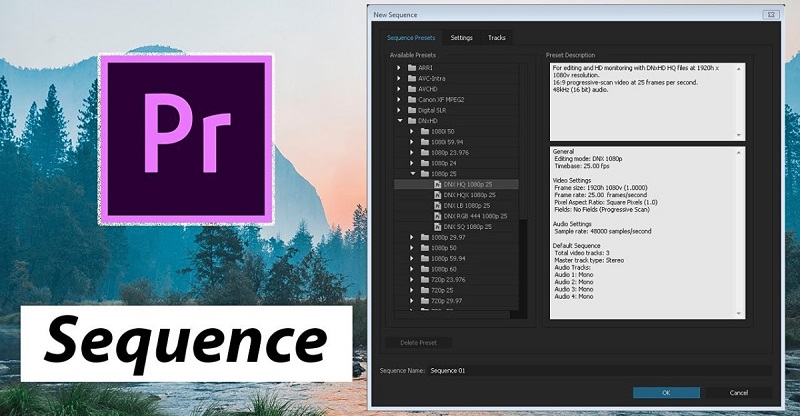800x416 pixels.
Task: Click the DNX SQ 1080p 25 preset icon
Action: pyautogui.click(x=437, y=227)
